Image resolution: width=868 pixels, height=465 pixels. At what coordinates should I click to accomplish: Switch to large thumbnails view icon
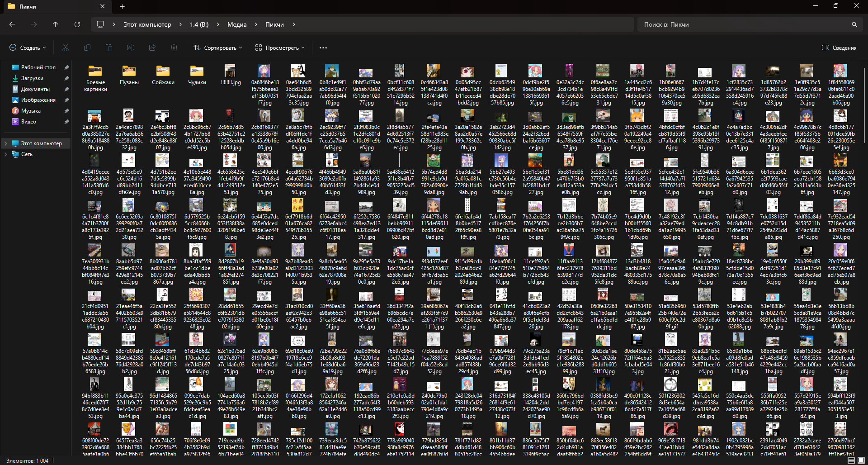(862, 460)
